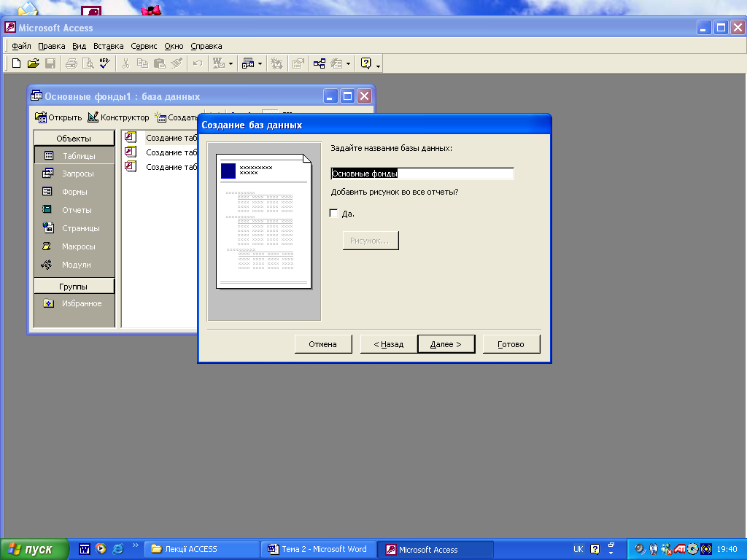
Task: Open the Справка menu
Action: pos(206,46)
